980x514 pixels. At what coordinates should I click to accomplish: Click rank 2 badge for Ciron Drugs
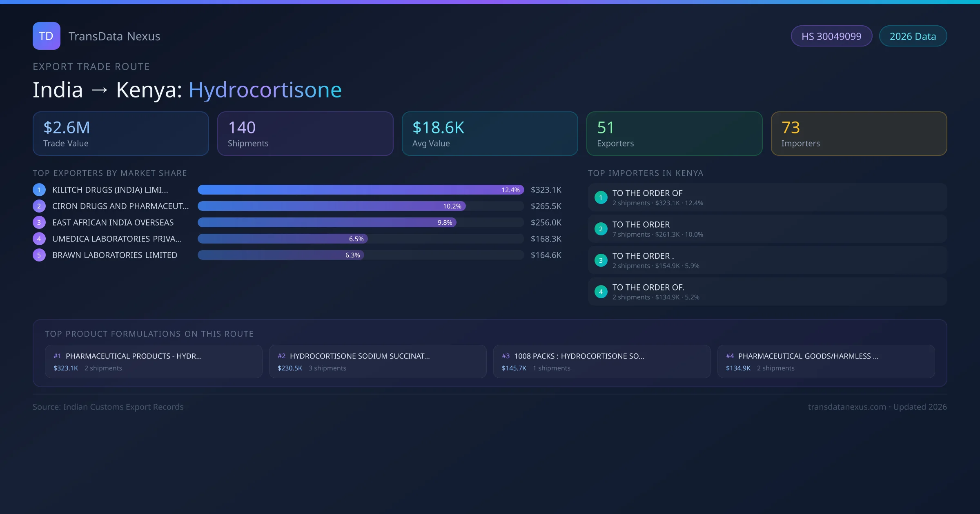tap(39, 206)
